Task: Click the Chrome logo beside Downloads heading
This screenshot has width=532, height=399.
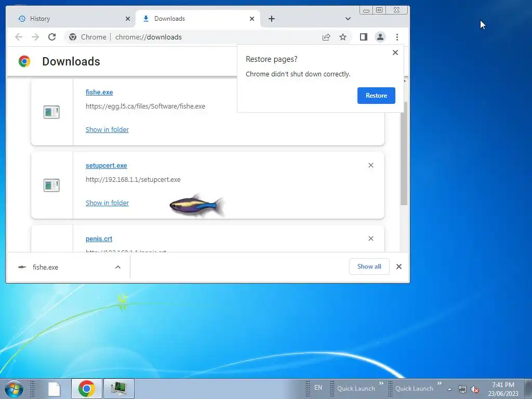Action: tap(24, 61)
